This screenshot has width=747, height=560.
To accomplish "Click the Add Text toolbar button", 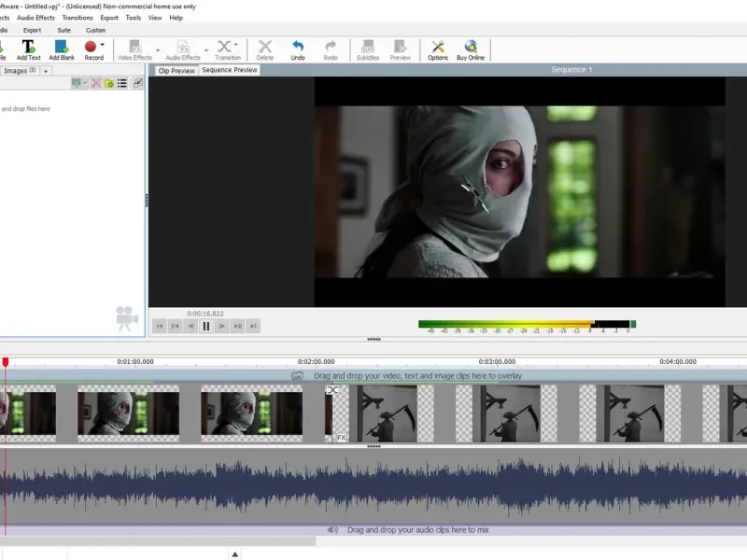I will click(x=28, y=50).
